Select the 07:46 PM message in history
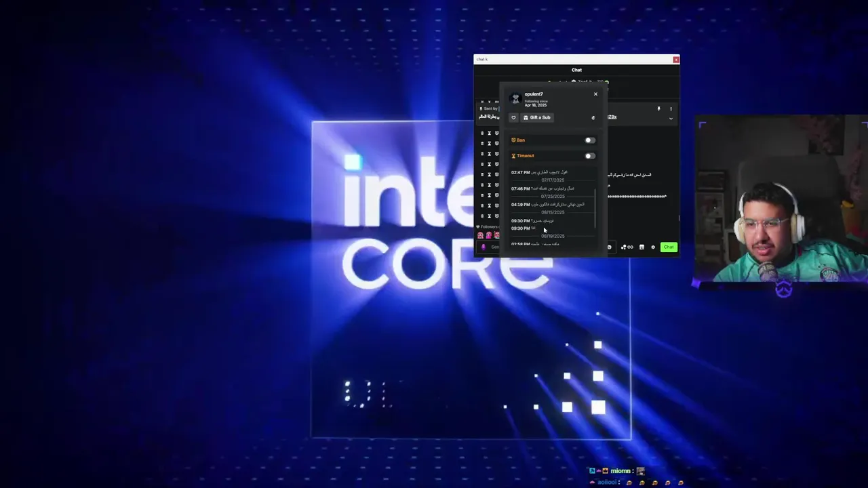This screenshot has height=488, width=868. (x=542, y=188)
